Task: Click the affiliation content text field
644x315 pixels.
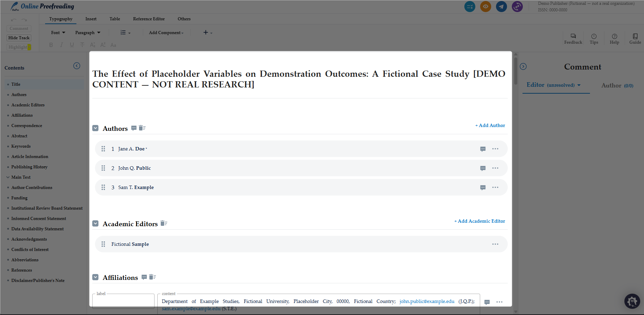Action: [319, 305]
